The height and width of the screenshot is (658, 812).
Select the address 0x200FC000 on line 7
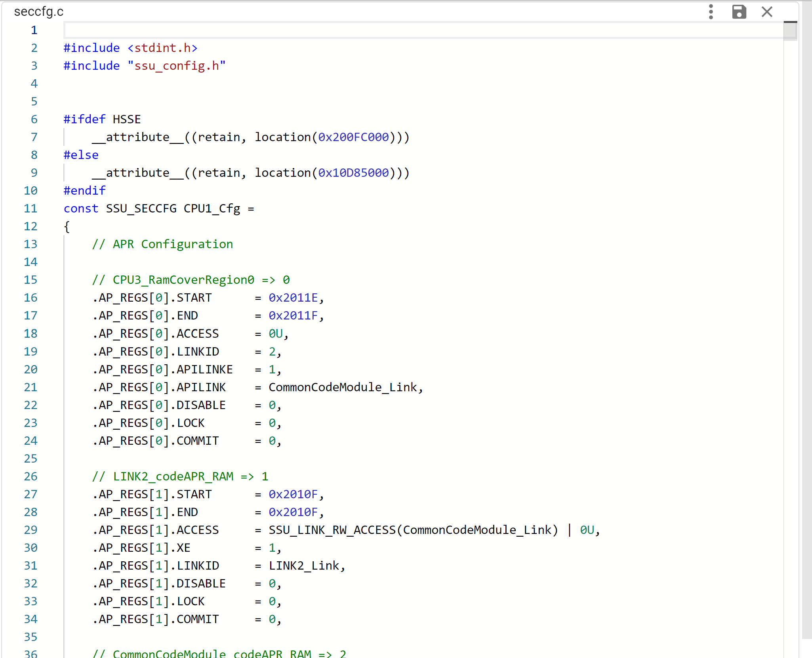click(354, 137)
